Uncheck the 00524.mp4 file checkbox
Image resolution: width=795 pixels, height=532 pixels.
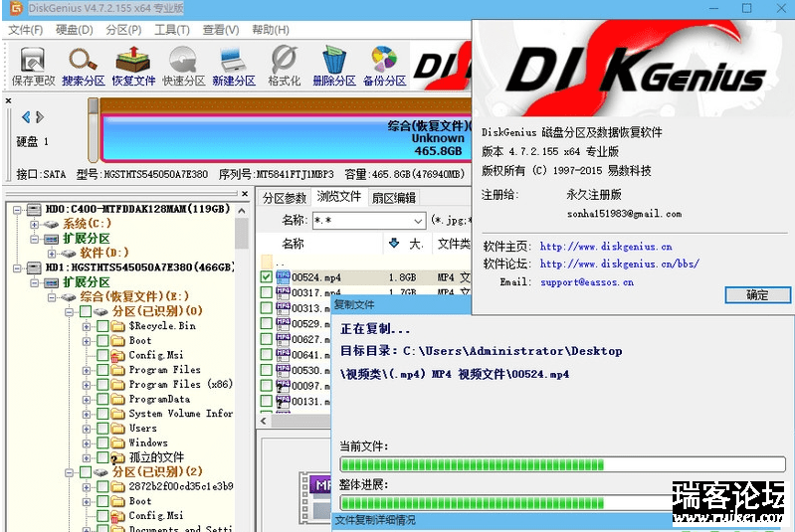267,277
